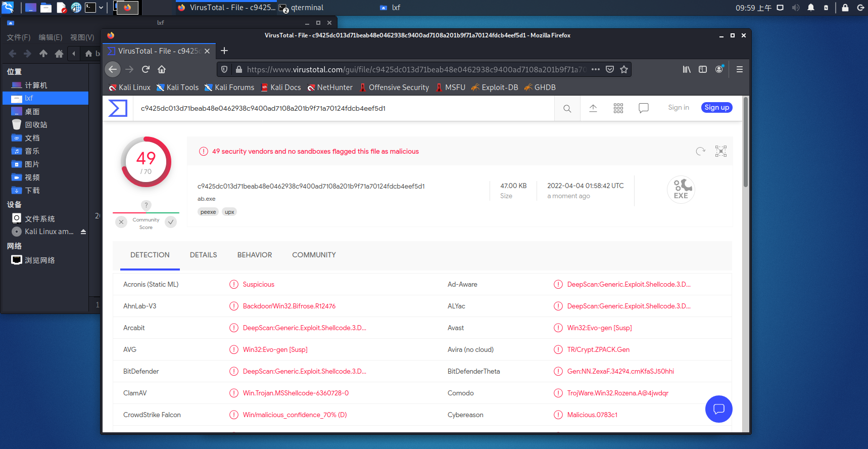This screenshot has width=868, height=449.
Task: Open the VirusTotal apps grid
Action: point(618,108)
